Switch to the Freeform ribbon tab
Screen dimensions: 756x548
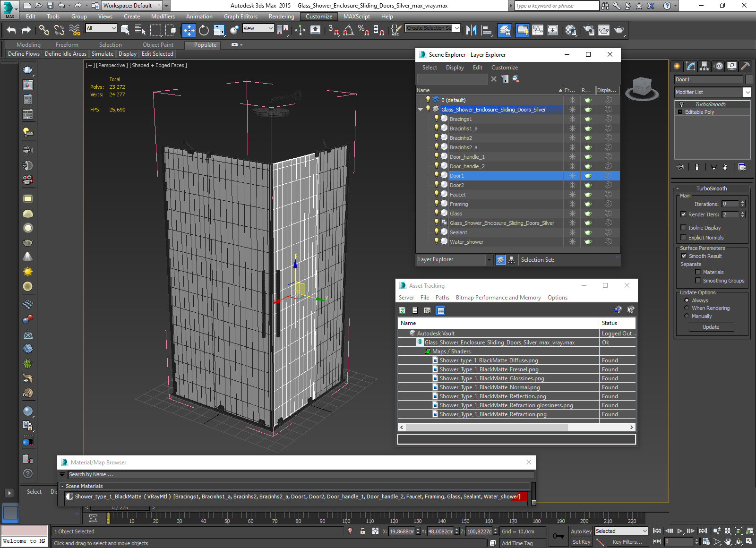tap(67, 45)
